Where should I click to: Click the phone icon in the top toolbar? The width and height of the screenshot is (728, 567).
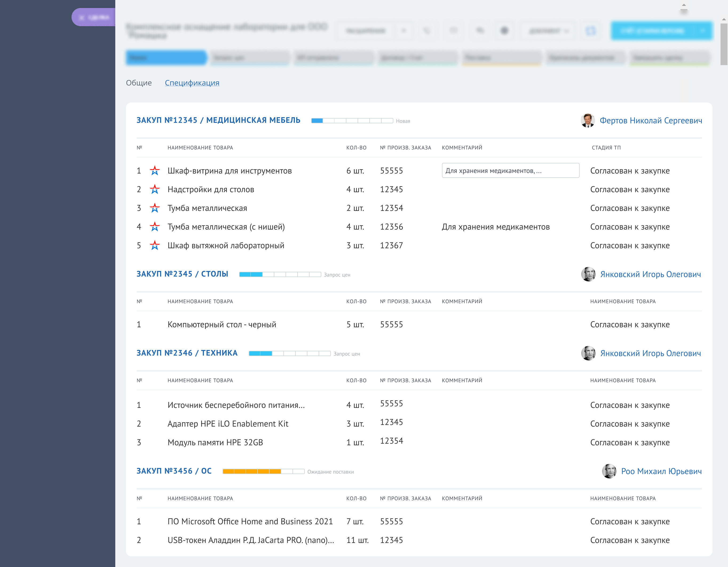tap(427, 31)
